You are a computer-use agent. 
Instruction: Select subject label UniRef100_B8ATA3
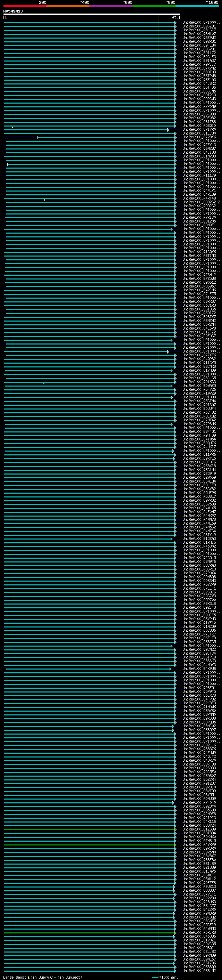click(199, 72)
